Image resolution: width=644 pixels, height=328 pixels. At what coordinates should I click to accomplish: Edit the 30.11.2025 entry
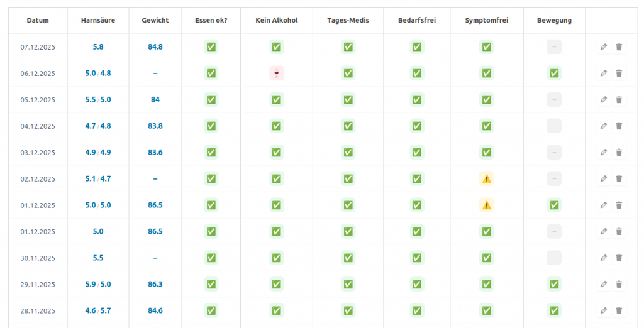click(604, 258)
